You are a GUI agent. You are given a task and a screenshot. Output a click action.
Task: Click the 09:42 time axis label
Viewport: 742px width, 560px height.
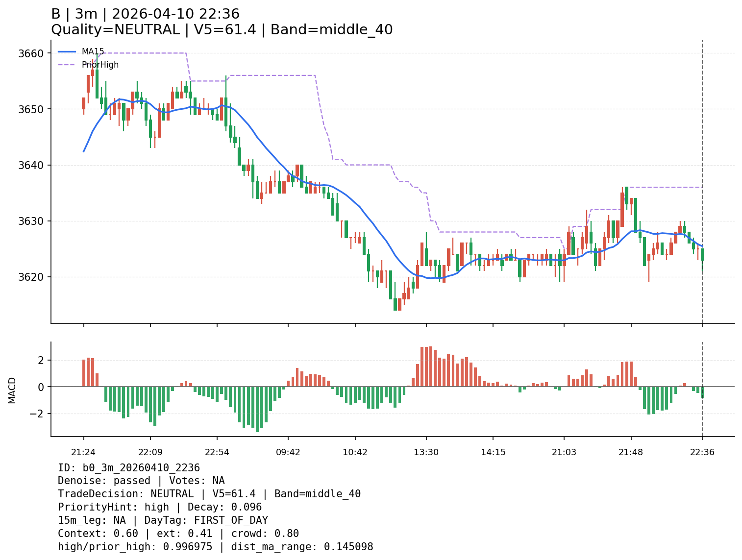(288, 452)
